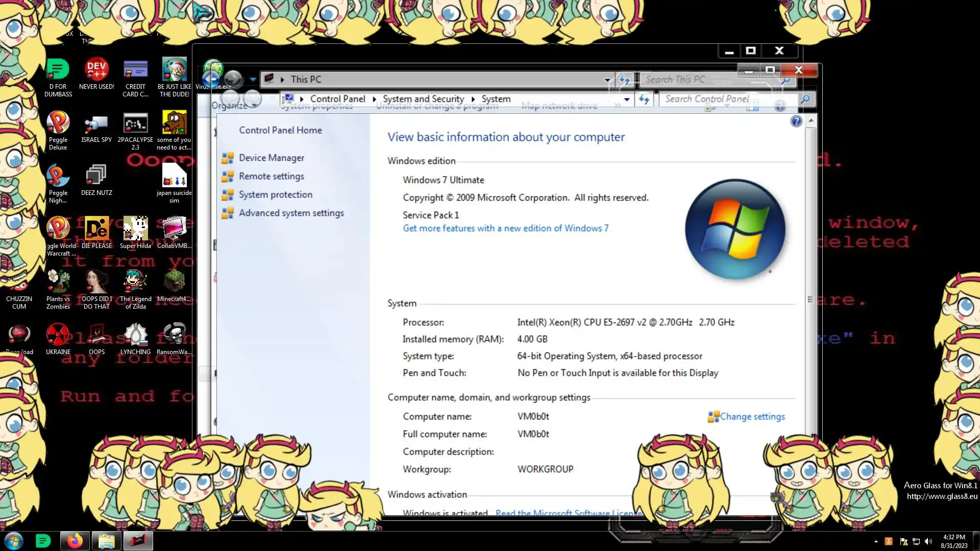This screenshot has width=980, height=551.
Task: Click Change settings for computer name
Action: click(752, 417)
